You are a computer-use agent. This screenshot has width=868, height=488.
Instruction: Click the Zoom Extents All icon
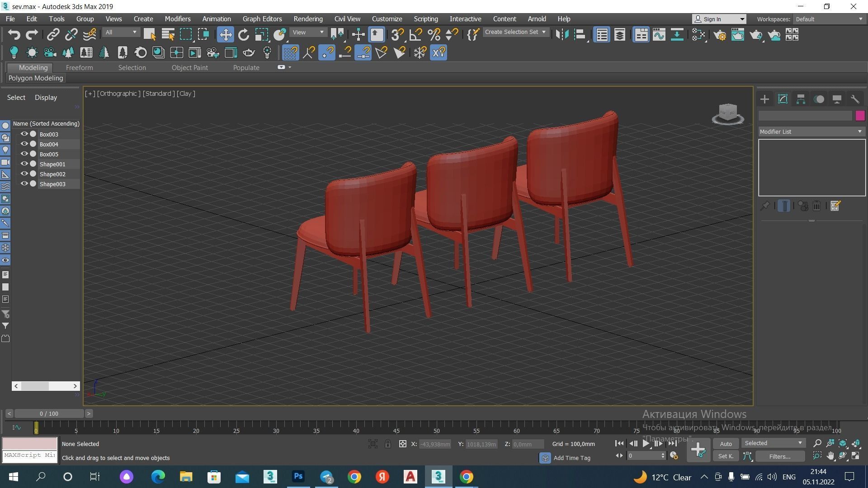point(856,443)
